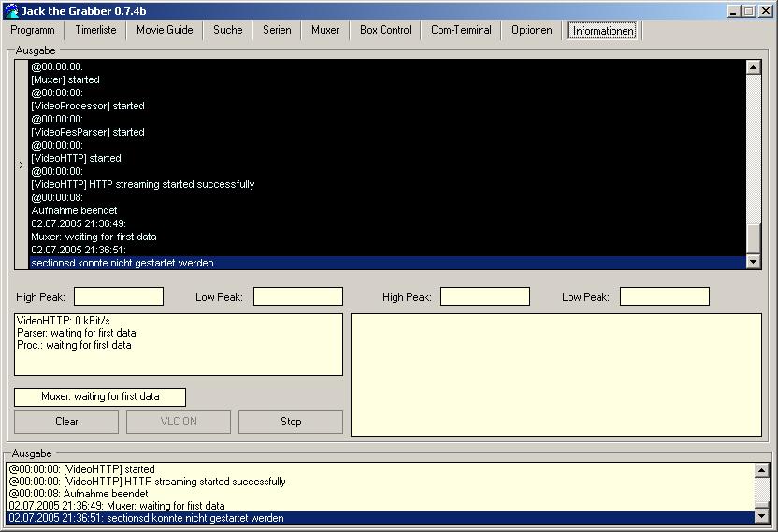Viewport: 778px width, 532px height.
Task: Select the Muxer tab
Action: pyautogui.click(x=325, y=30)
